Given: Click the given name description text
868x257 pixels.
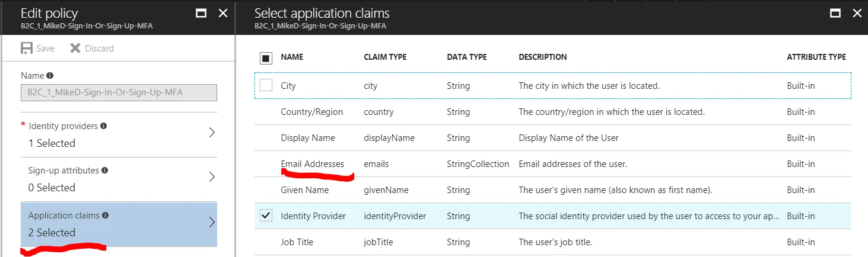Looking at the screenshot, I should coord(615,190).
